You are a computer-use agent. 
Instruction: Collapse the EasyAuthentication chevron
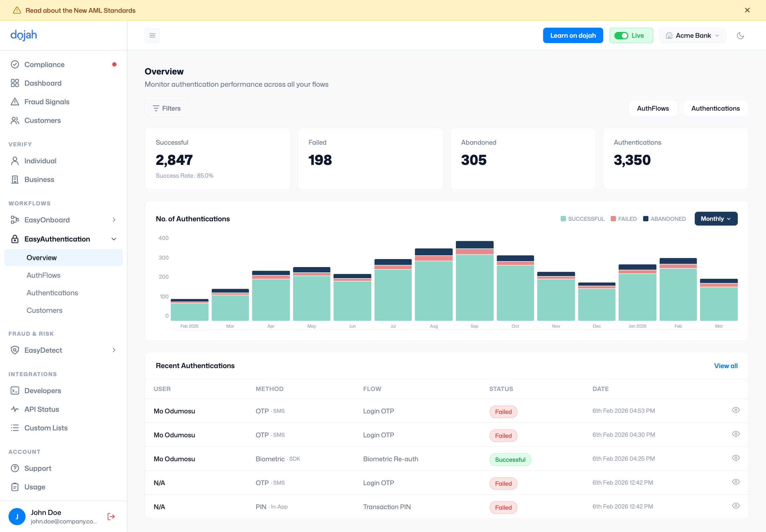[114, 239]
